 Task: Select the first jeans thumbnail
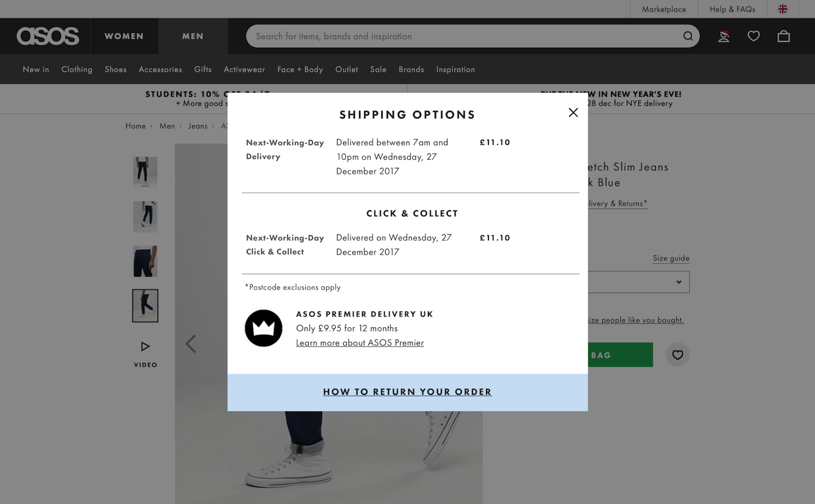click(145, 172)
